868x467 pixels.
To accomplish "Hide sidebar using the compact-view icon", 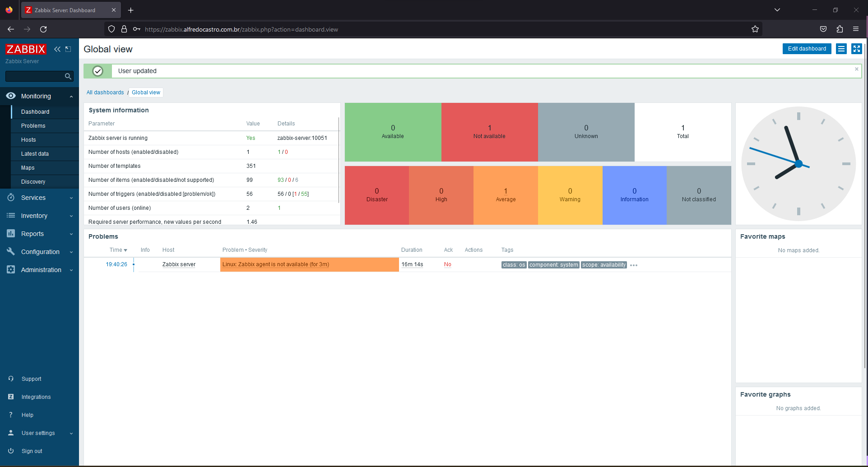I will click(68, 49).
